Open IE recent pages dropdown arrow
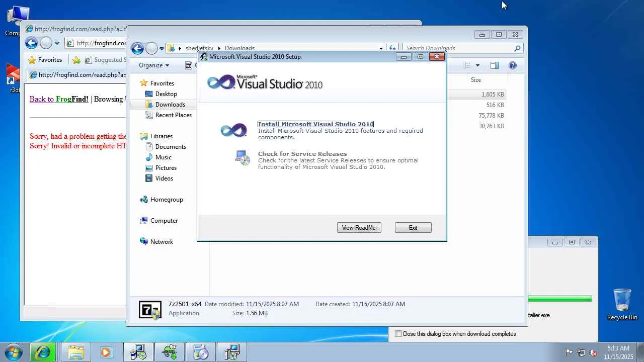644x362 pixels. (x=57, y=43)
